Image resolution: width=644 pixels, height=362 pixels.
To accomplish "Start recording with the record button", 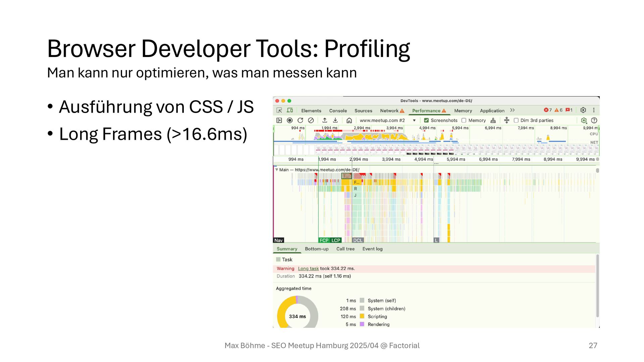I will [290, 120].
